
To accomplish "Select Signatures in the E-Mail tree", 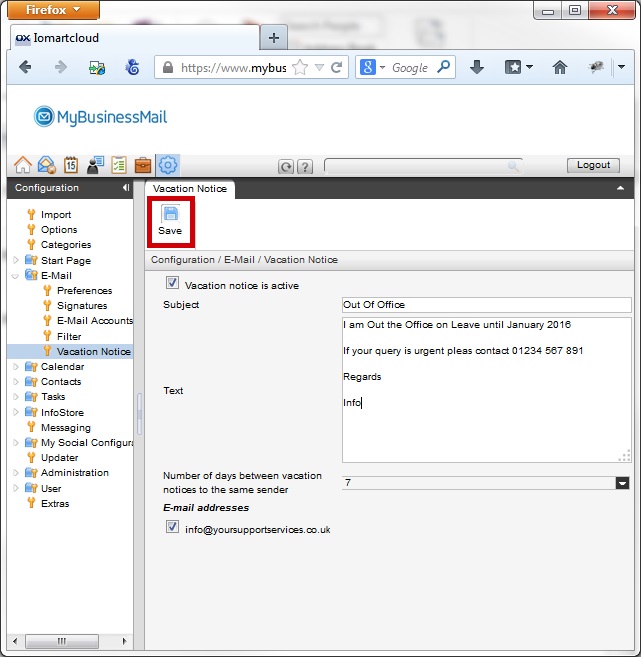I will pyautogui.click(x=81, y=306).
